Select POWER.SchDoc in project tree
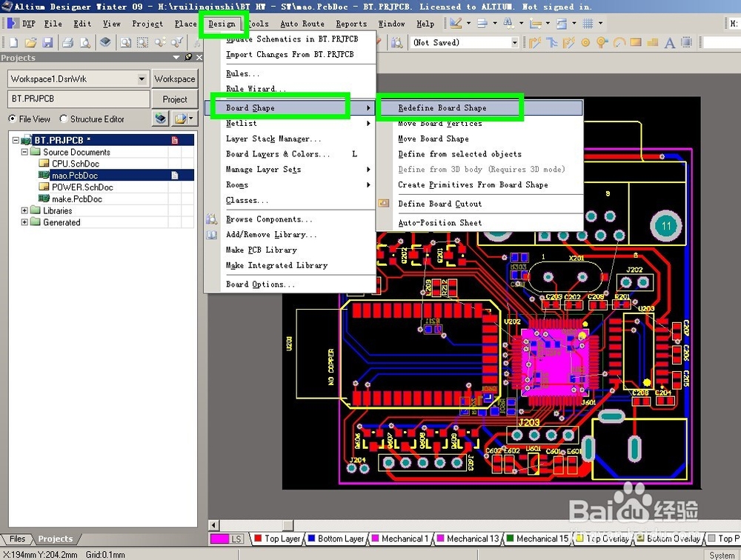741x560 pixels. (82, 187)
